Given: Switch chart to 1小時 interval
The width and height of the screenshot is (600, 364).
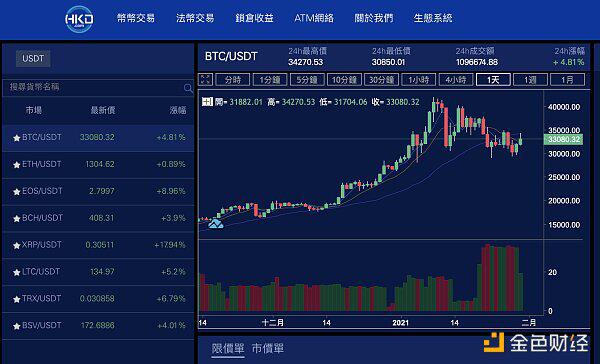Looking at the screenshot, I should coord(419,80).
